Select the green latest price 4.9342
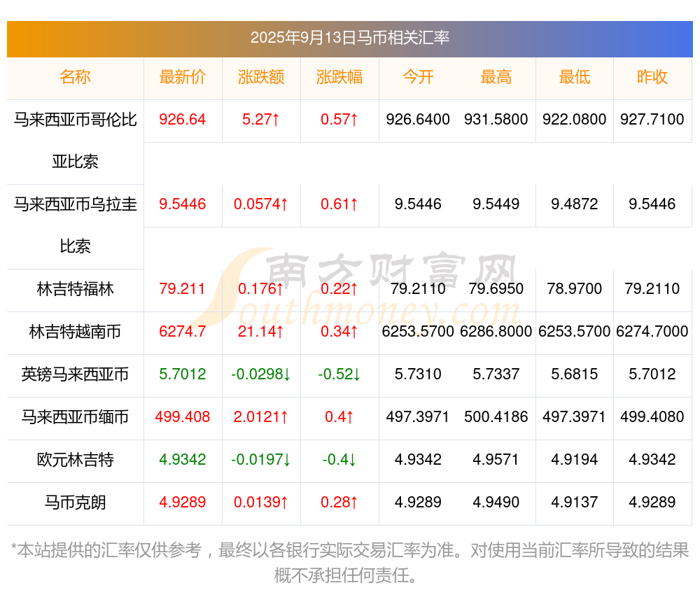Screen dimensions: 700x597 (x=182, y=460)
